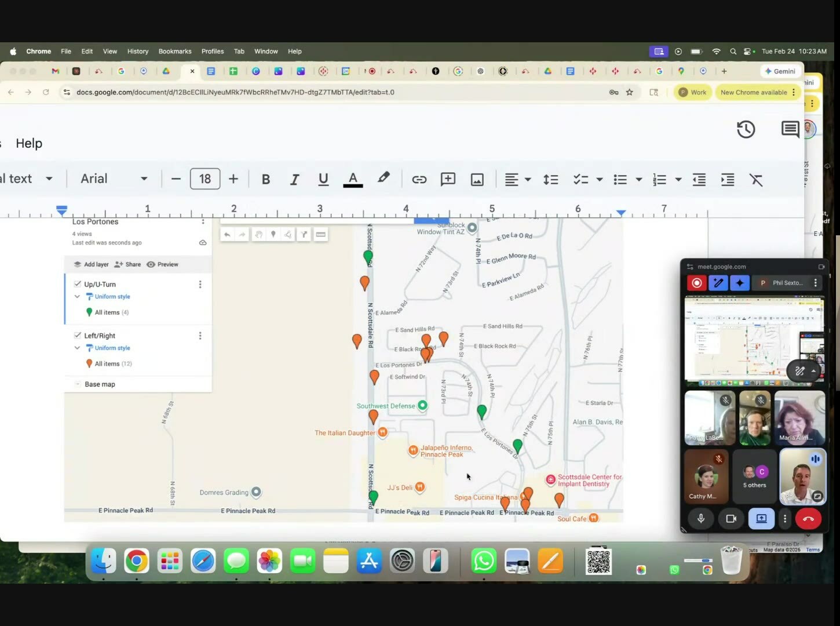This screenshot has height=626, width=840.
Task: Insert an image via toolbar icon
Action: pos(477,180)
